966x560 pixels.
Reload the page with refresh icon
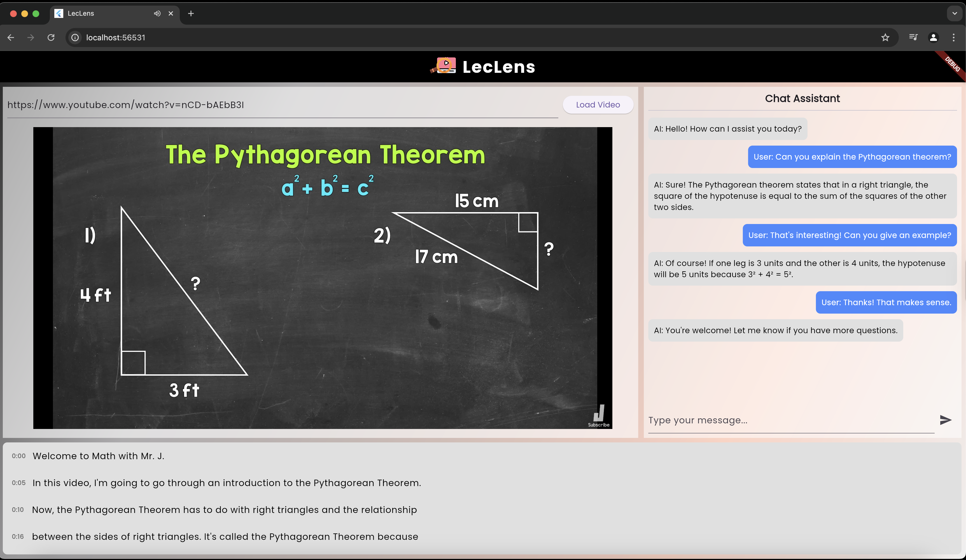[51, 38]
